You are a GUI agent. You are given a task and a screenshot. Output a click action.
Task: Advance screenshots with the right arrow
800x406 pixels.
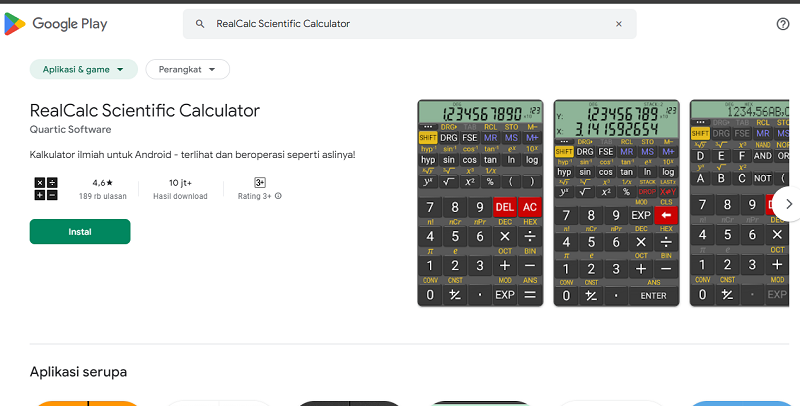pyautogui.click(x=788, y=204)
